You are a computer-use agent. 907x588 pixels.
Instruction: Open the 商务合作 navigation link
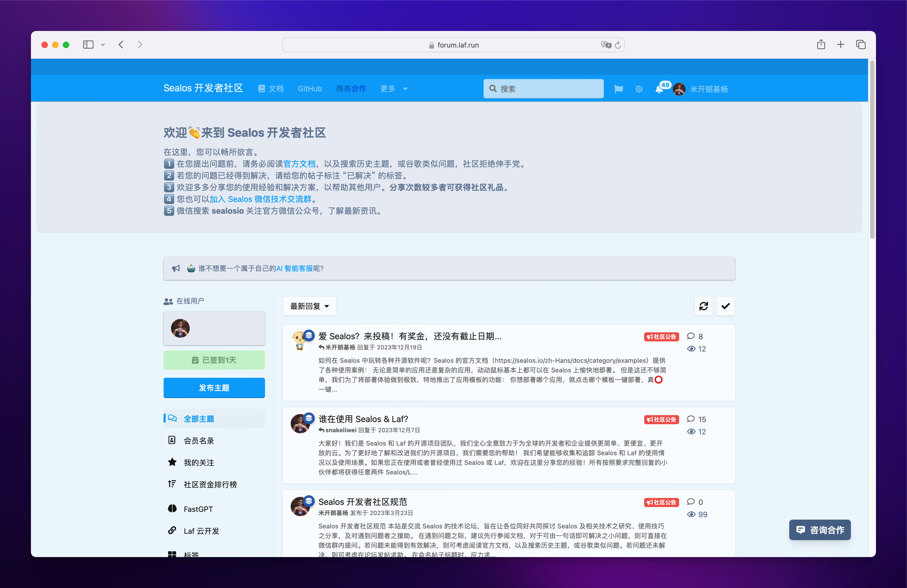pyautogui.click(x=351, y=89)
